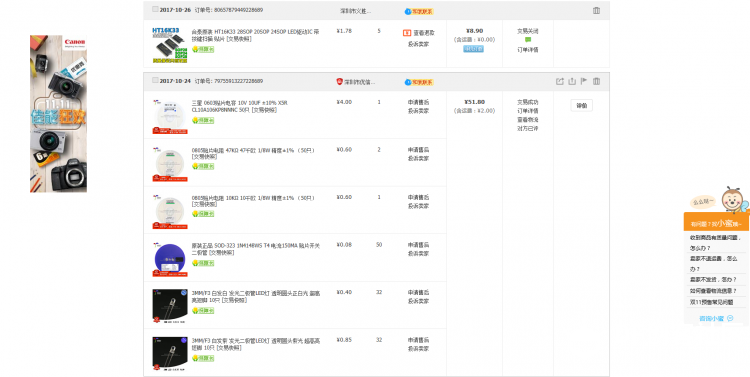Tick the checkbox for order dated 2017-10-26
The width and height of the screenshot is (750, 377).
(155, 9)
